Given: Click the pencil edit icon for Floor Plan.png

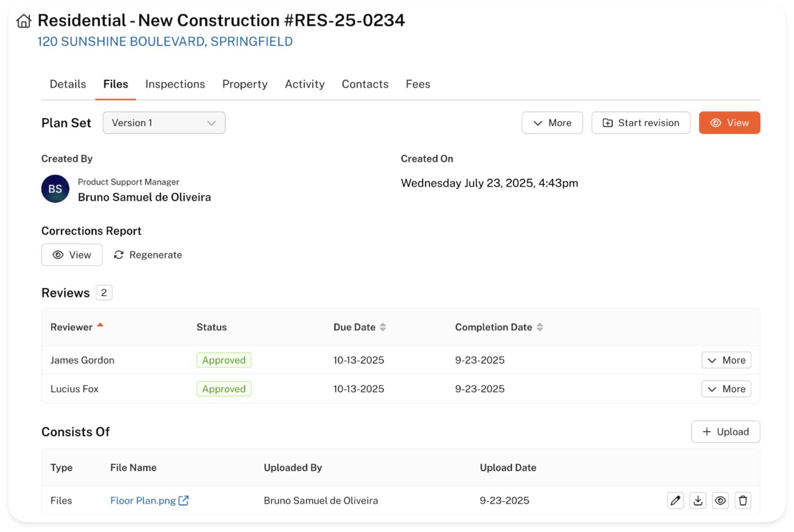Looking at the screenshot, I should pyautogui.click(x=675, y=501).
